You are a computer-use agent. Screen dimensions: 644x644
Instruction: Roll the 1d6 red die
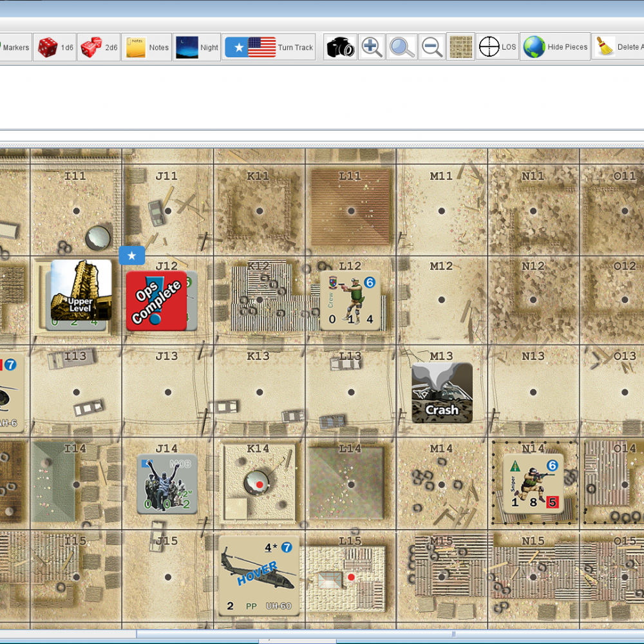[55, 48]
